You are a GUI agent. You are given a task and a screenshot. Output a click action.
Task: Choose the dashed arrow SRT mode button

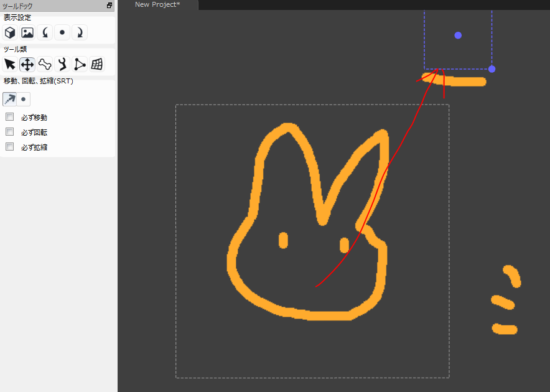[9, 99]
